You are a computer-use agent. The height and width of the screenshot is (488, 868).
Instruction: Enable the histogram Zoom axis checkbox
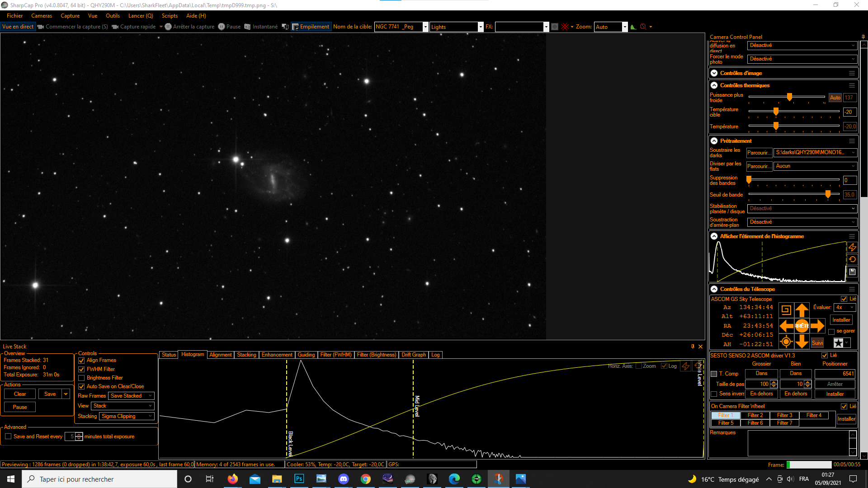[x=639, y=366]
